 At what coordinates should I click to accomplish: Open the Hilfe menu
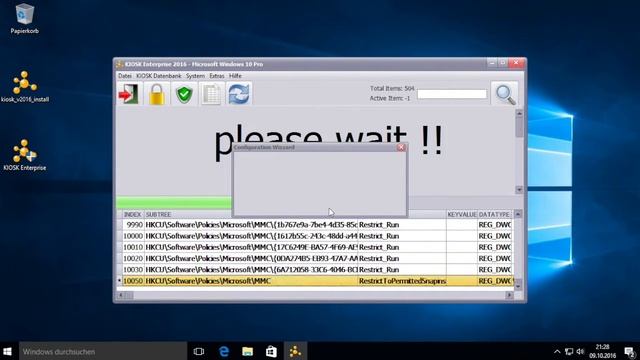[x=235, y=76]
